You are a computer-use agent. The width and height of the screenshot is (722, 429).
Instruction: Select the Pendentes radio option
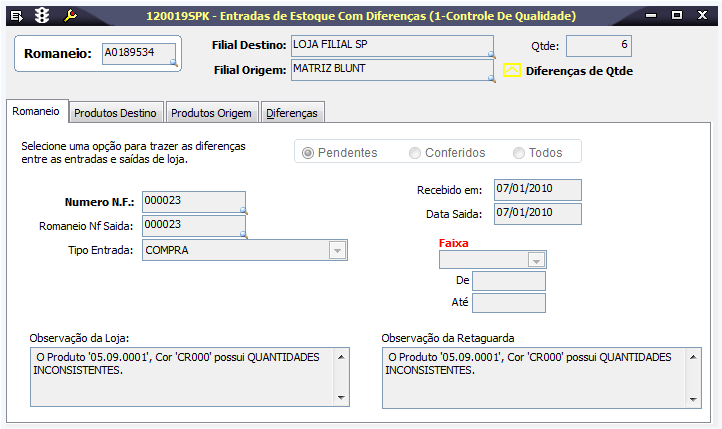point(308,153)
